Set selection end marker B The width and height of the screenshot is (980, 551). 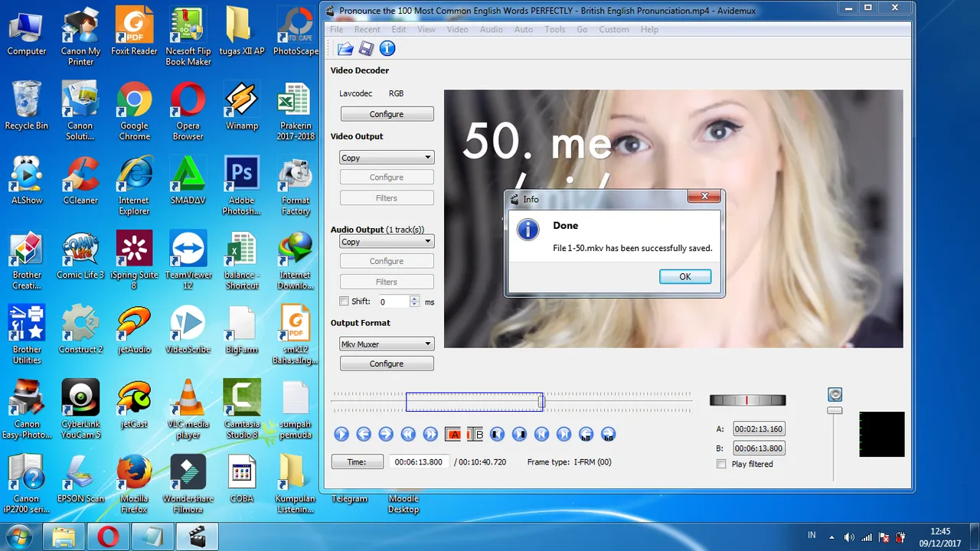475,434
